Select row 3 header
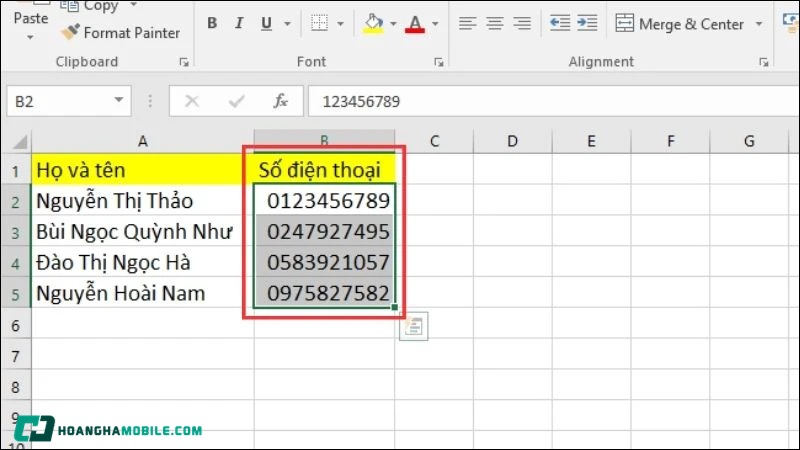The width and height of the screenshot is (800, 450). point(16,233)
